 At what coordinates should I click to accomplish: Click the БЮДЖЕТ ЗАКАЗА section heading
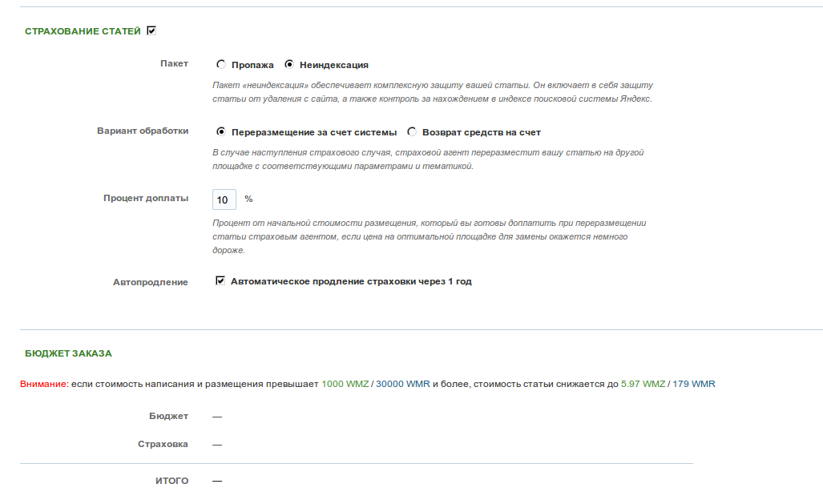click(68, 353)
